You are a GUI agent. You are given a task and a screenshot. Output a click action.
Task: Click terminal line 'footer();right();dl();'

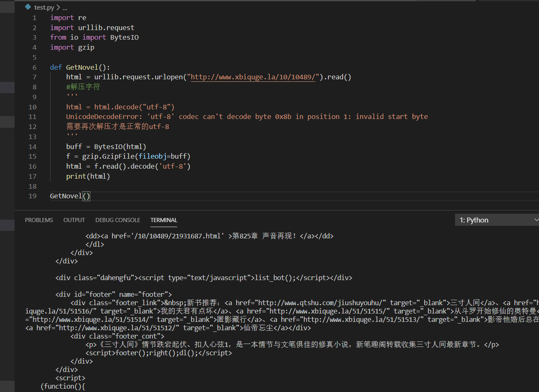click(158, 353)
